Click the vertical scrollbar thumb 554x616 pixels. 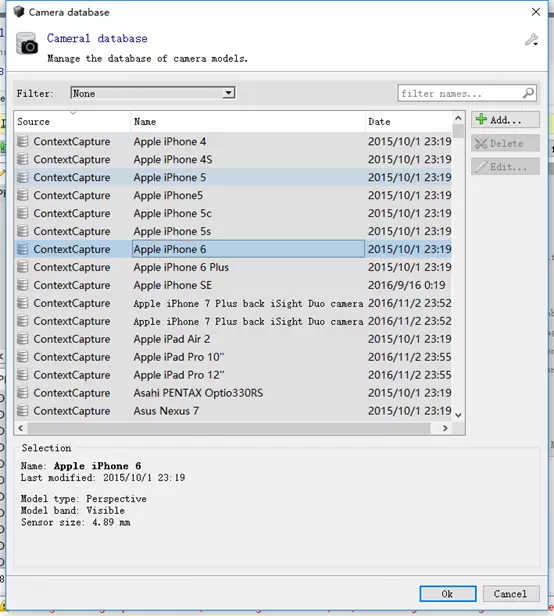458,131
